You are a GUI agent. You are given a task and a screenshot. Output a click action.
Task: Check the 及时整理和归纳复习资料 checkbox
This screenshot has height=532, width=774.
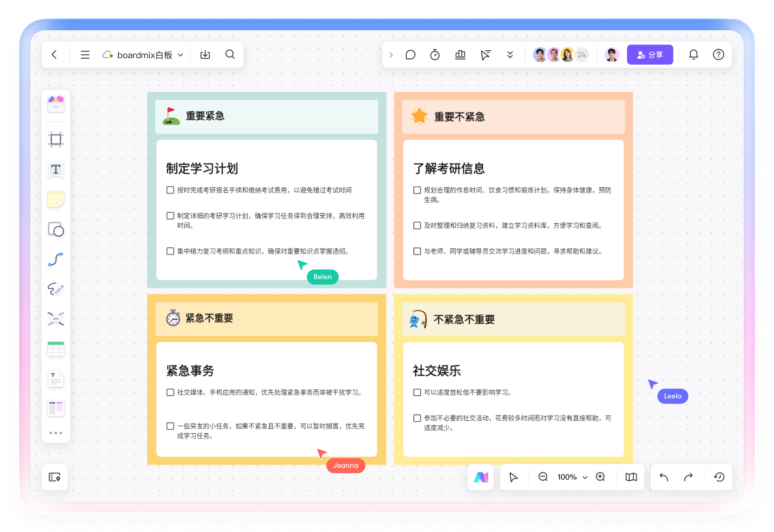tap(417, 226)
